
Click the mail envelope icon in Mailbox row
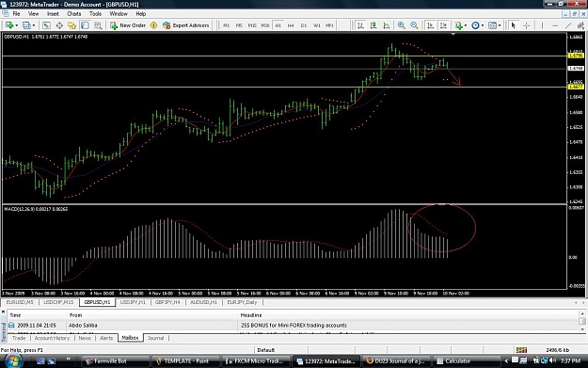[x=11, y=326]
